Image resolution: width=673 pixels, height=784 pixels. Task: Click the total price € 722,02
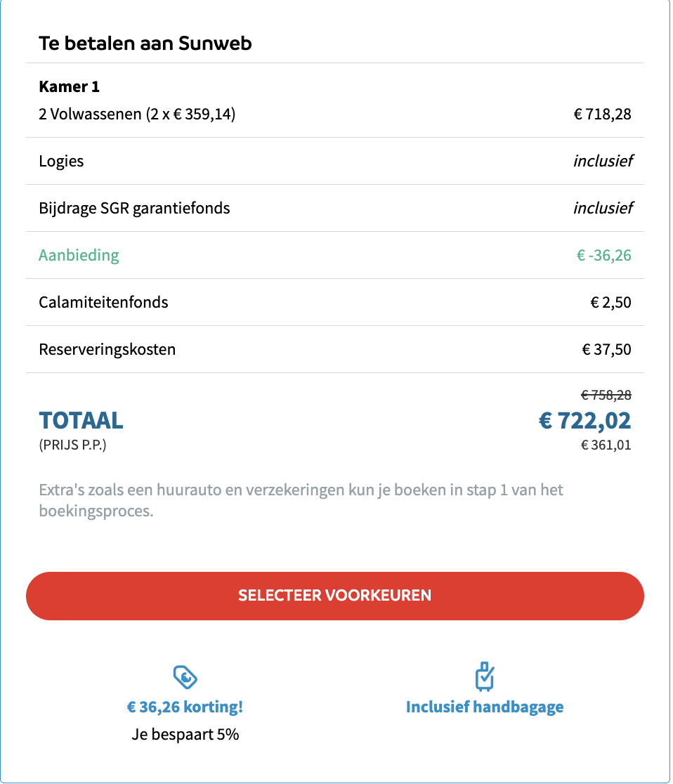(584, 421)
